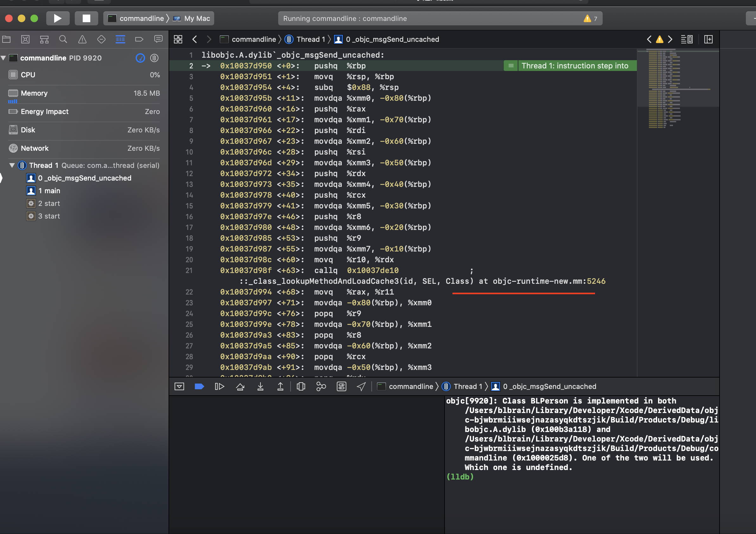
Task: Open the Debug navigator tab icon
Action: point(120,40)
